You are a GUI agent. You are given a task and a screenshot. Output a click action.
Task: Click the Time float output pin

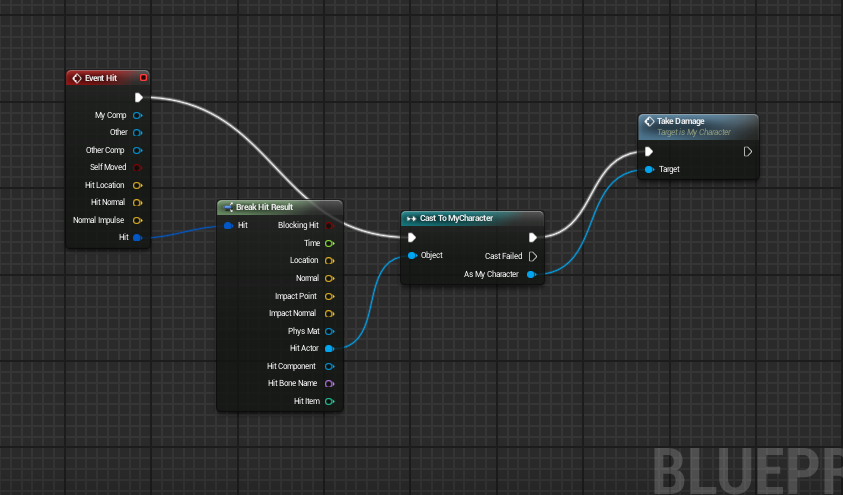[330, 243]
